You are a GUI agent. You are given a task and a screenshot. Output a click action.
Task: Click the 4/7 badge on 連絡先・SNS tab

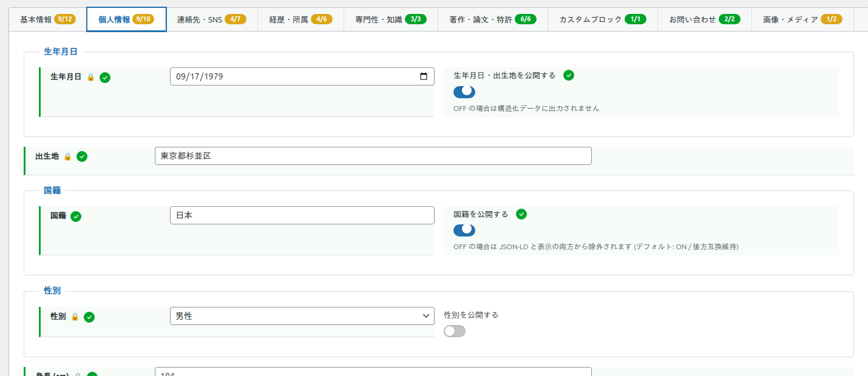click(x=236, y=19)
